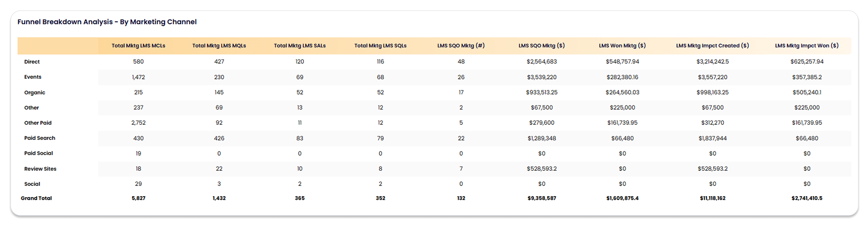Click Direct Won amount $548,757.94
Viewport: 868px width, 227px height.
pyautogui.click(x=622, y=62)
